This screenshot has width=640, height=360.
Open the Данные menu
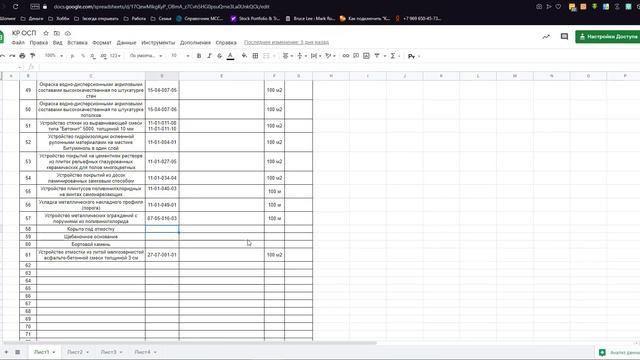click(x=126, y=42)
